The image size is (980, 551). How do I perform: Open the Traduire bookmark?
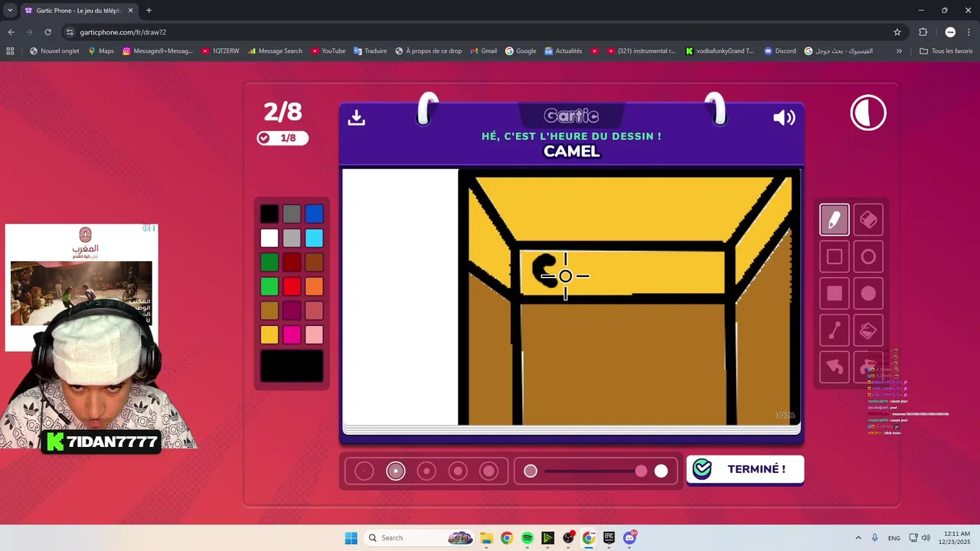(370, 51)
